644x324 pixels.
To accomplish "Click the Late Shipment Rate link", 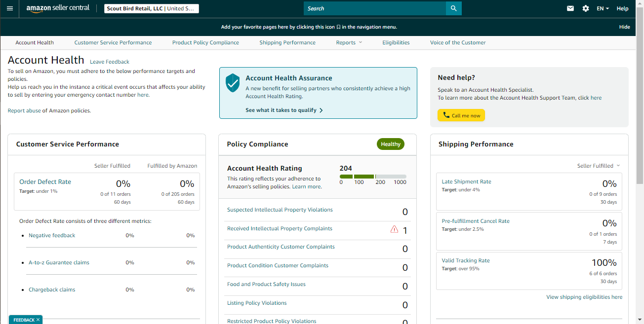I will (x=466, y=181).
